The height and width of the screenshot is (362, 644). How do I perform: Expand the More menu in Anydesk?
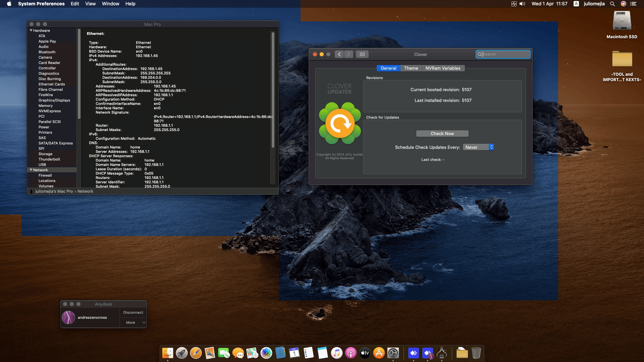tap(133, 322)
